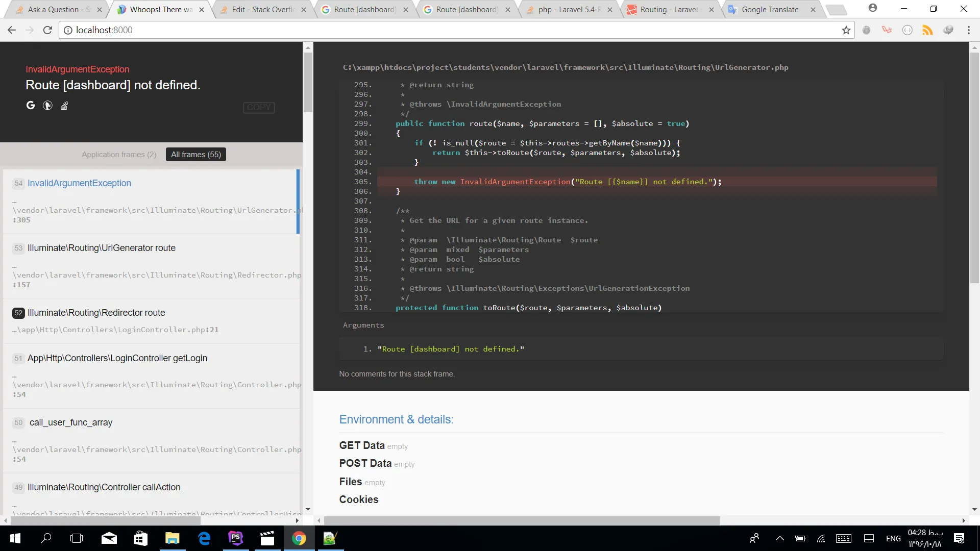Screen dimensions: 980x551
Task: Show only Application frames (2)
Action: (119, 155)
